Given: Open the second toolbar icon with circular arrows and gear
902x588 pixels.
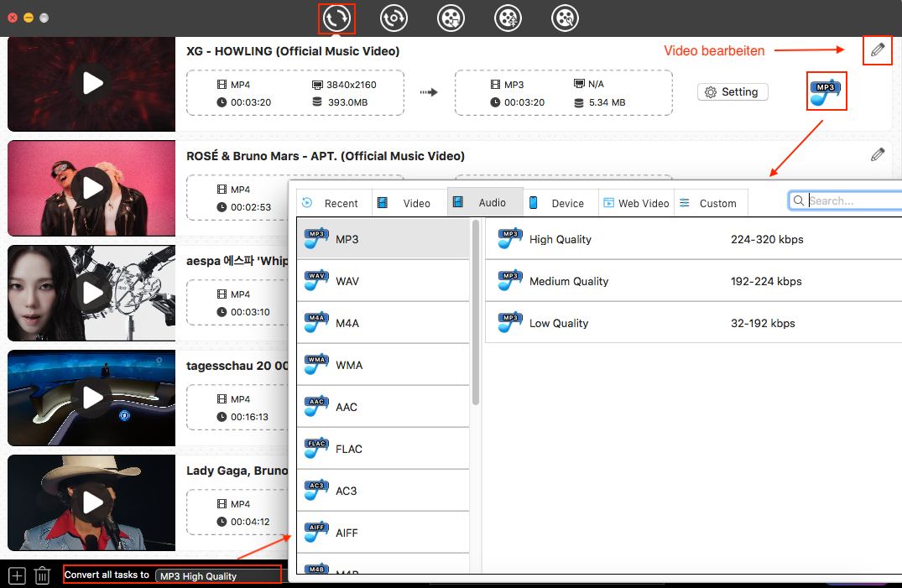Looking at the screenshot, I should click(394, 18).
